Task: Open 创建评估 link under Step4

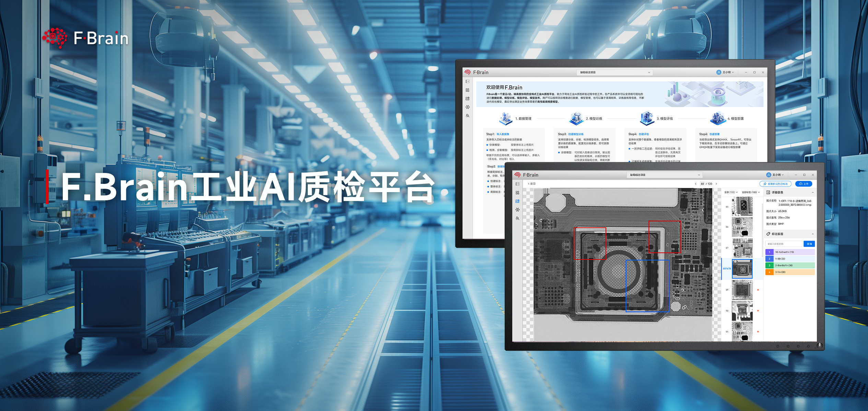Action: (644, 134)
